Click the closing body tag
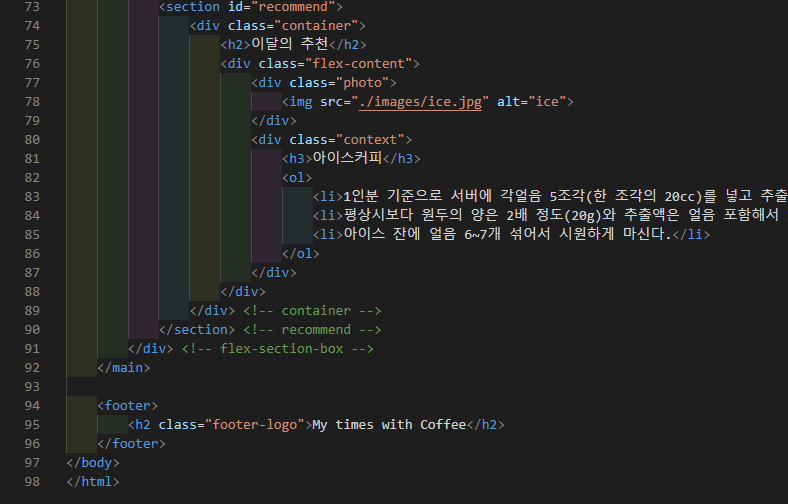This screenshot has height=504, width=788. 93,463
